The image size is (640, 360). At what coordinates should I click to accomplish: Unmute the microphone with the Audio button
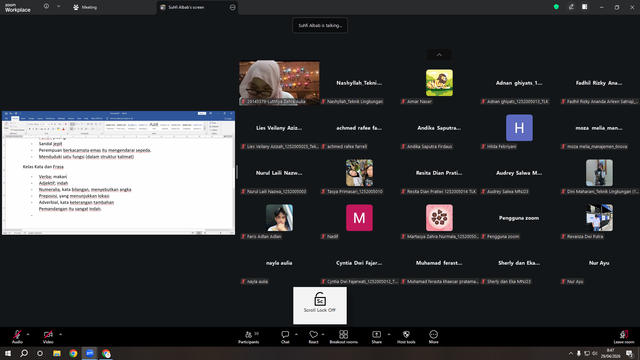point(17,337)
